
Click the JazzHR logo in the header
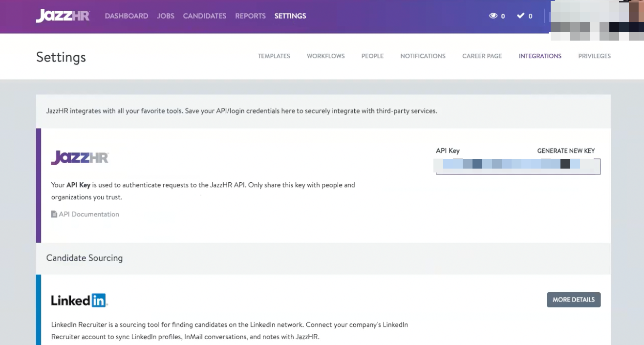click(63, 16)
